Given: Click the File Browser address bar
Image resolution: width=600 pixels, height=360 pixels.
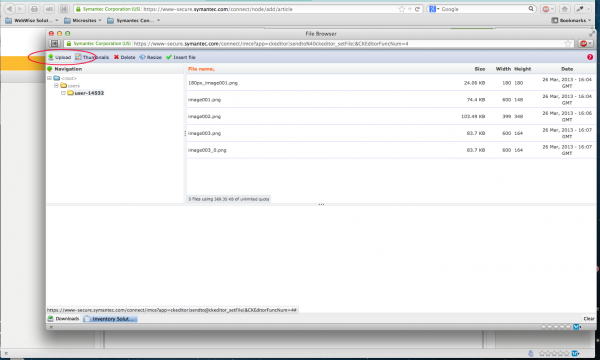Looking at the screenshot, I should [x=318, y=44].
